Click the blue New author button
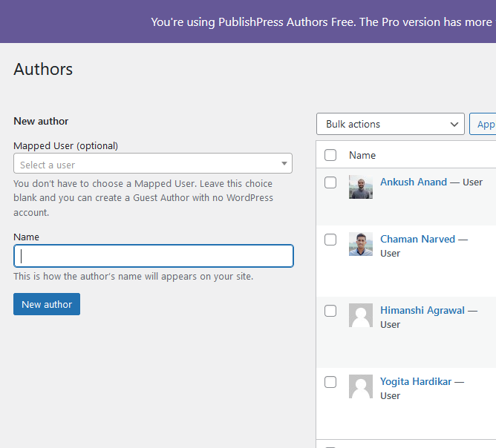 pos(47,304)
